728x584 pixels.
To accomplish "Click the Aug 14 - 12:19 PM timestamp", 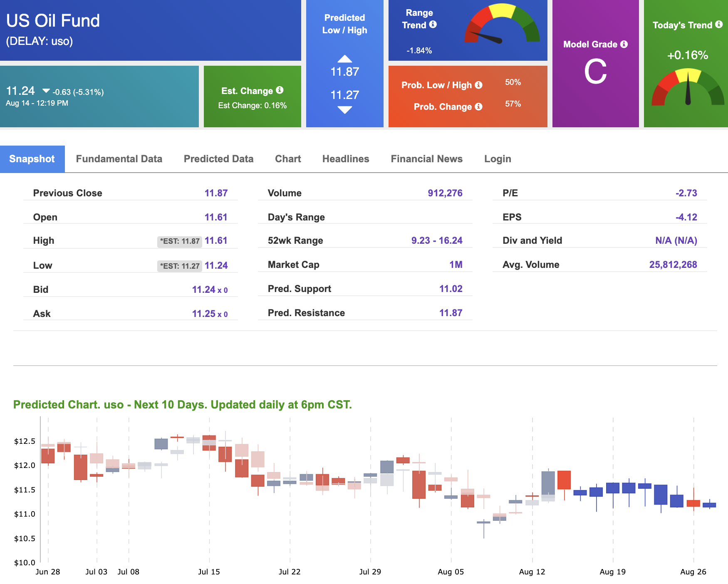I will click(37, 103).
